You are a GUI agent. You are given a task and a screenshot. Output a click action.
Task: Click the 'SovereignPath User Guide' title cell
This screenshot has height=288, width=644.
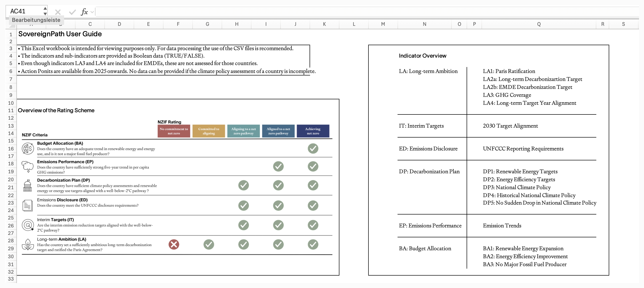click(x=60, y=34)
